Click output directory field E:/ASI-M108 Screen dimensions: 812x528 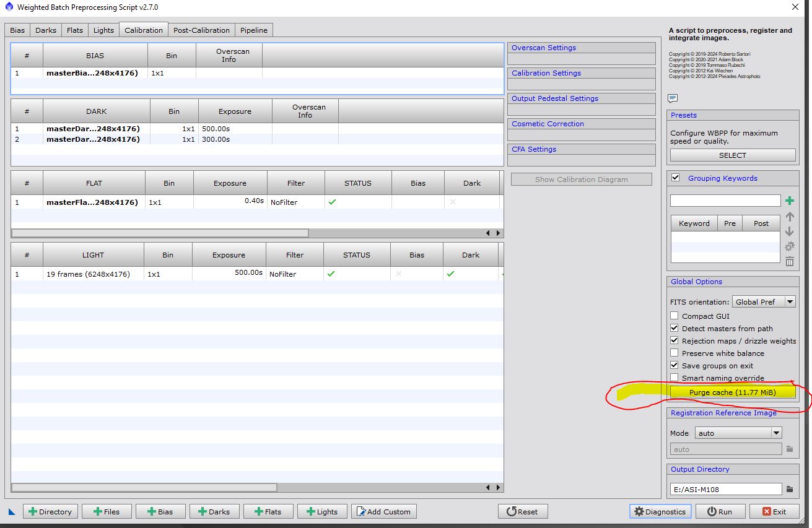pyautogui.click(x=726, y=489)
